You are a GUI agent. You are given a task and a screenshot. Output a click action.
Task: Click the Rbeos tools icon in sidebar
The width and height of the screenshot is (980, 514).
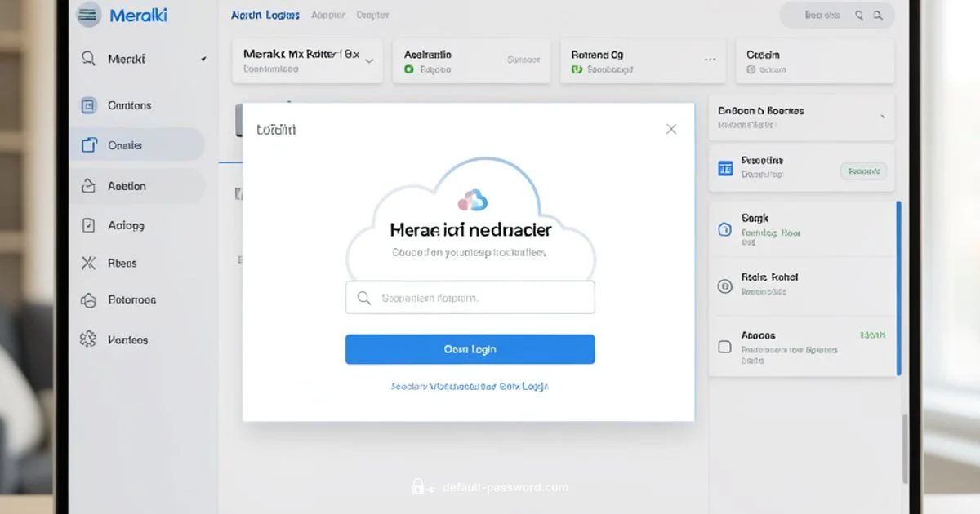90,263
